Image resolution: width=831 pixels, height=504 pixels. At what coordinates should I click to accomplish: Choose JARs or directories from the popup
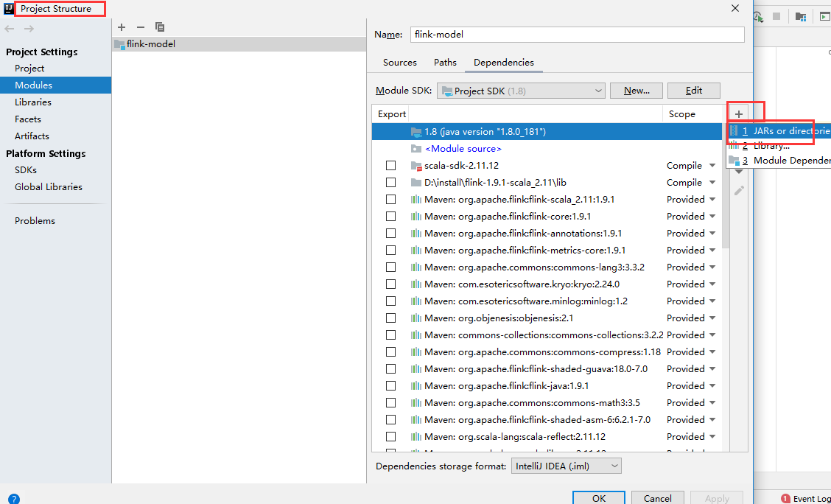pos(779,131)
